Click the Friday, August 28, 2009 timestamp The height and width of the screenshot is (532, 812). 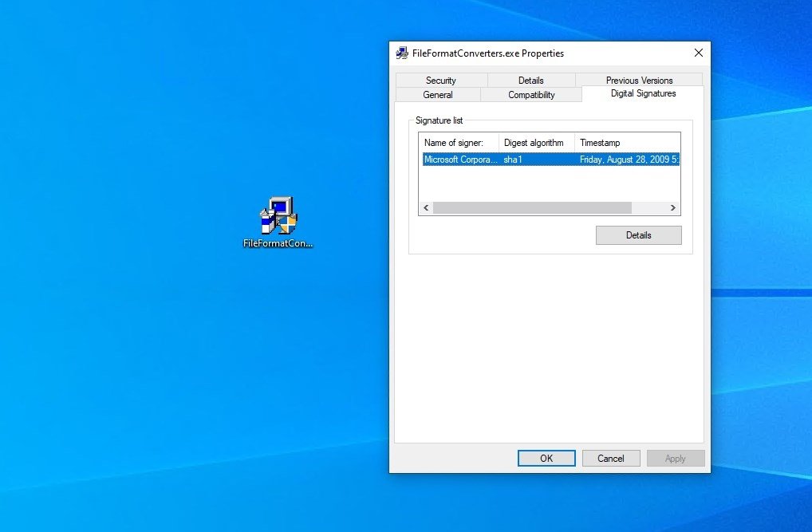629,160
